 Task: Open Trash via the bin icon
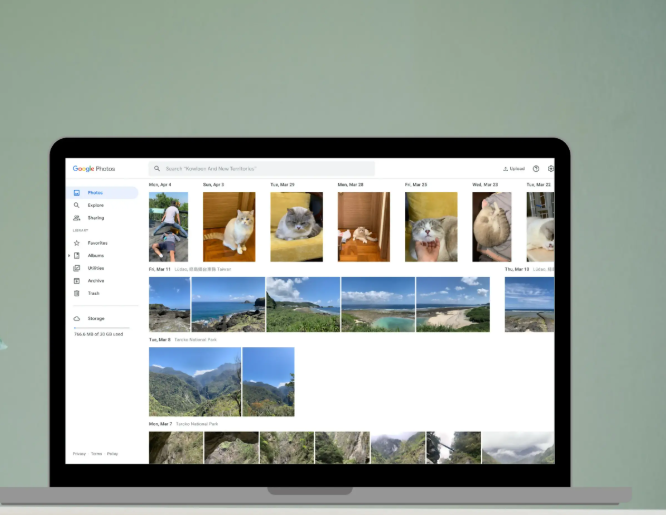pos(76,293)
